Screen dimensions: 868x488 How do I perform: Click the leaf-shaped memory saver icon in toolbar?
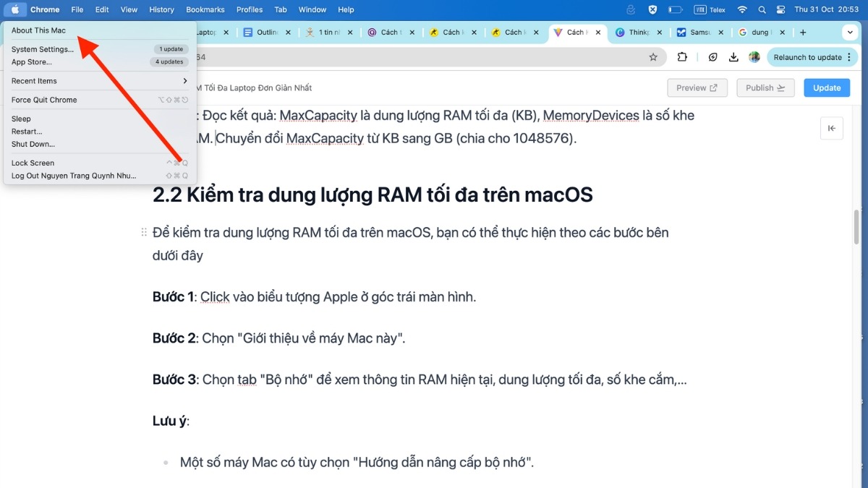pyautogui.click(x=712, y=57)
